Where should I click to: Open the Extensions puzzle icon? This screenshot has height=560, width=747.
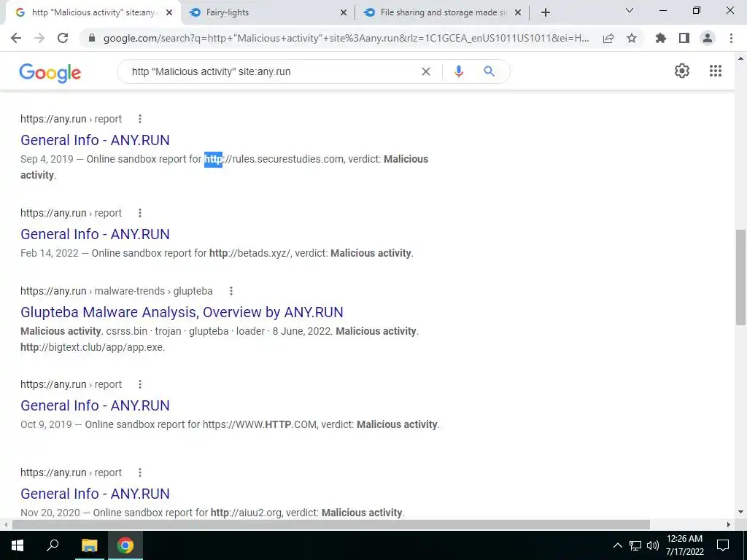point(661,38)
